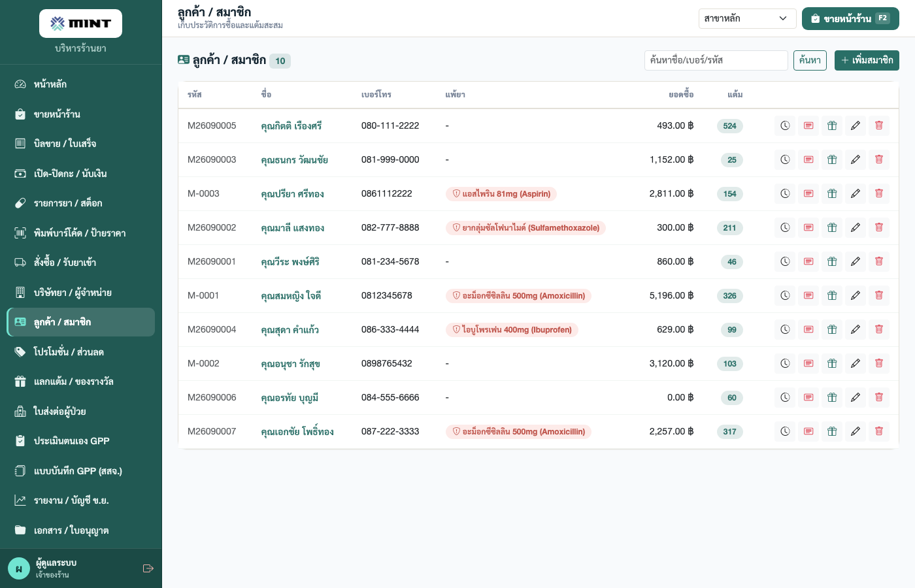Open the สาขาหลัก branch dropdown
Viewport: 915px width, 588px height.
click(x=747, y=18)
